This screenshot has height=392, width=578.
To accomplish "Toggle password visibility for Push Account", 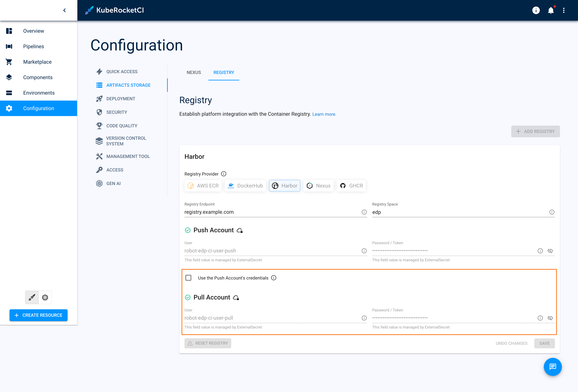I will click(x=550, y=251).
